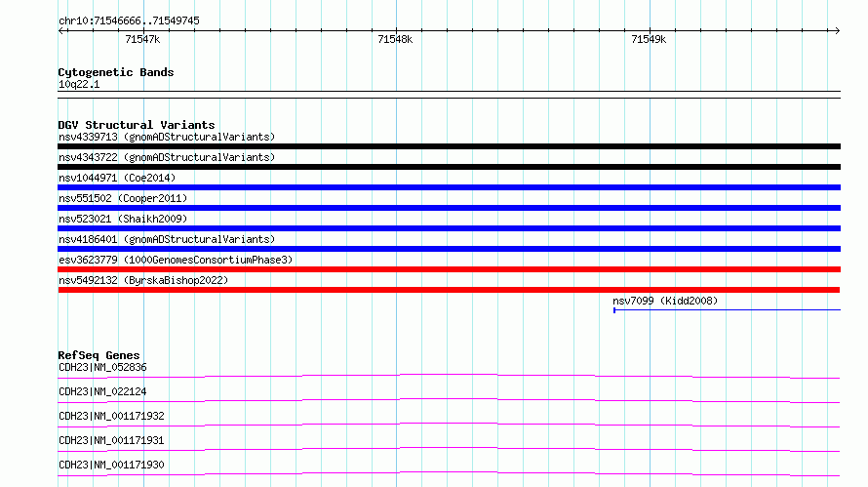Click the ruler's right arrow end
The image size is (868, 487).
click(837, 30)
